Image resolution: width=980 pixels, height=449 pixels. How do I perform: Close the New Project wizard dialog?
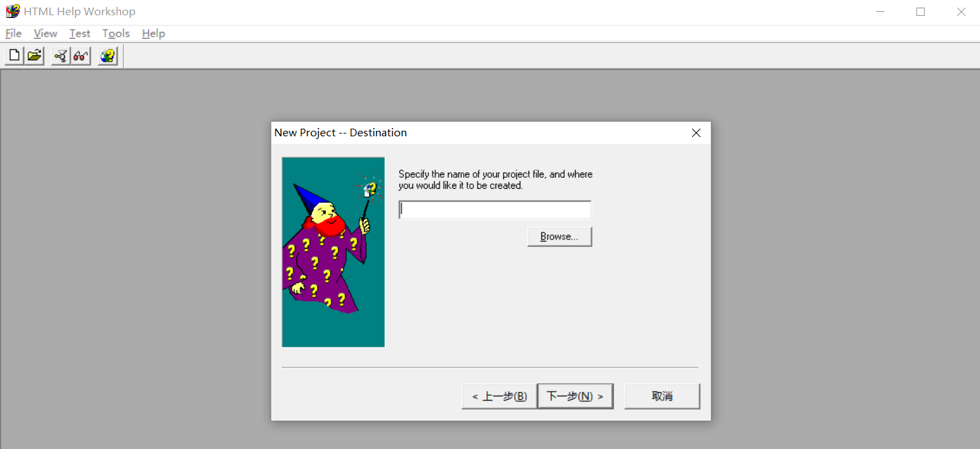click(x=696, y=132)
